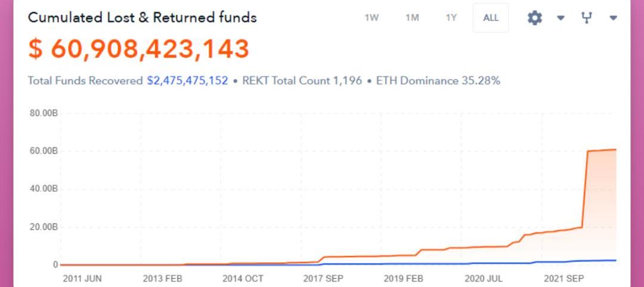Image resolution: width=644 pixels, height=287 pixels.
Task: Click the REKT Total Count 1,196 text
Action: [302, 80]
